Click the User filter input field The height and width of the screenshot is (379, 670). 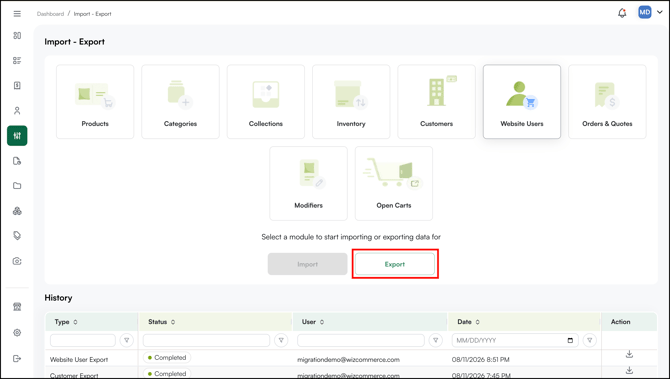point(361,340)
